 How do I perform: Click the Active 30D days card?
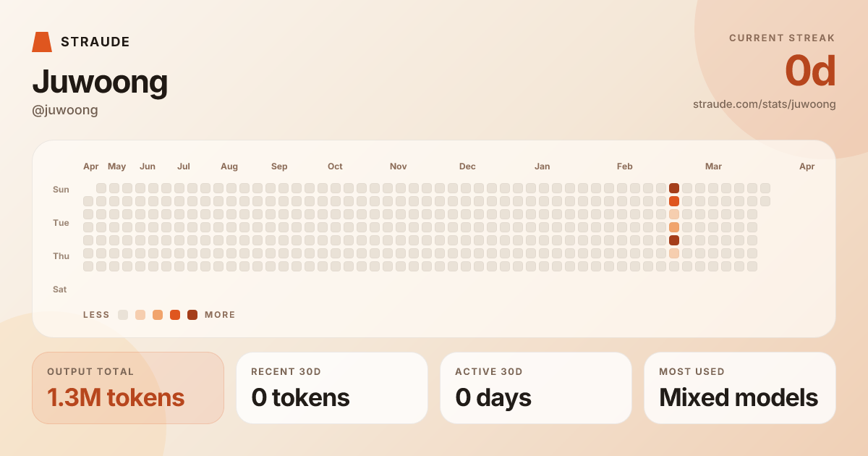(x=536, y=388)
